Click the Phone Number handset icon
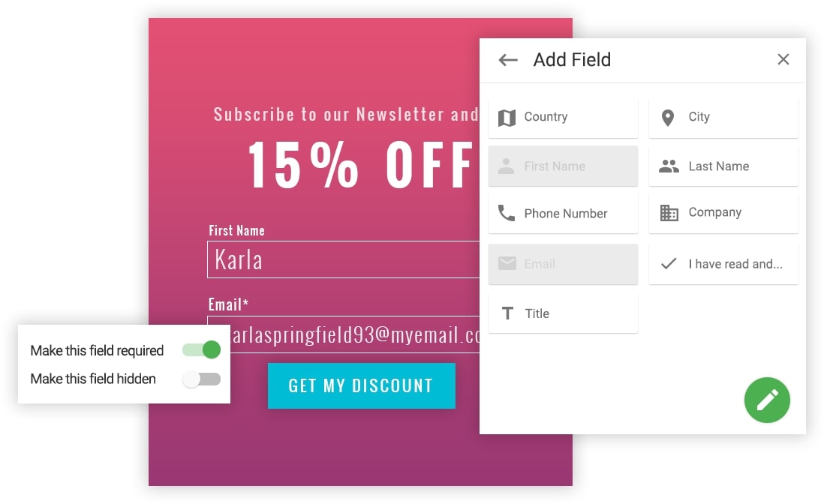The image size is (824, 504). (507, 214)
